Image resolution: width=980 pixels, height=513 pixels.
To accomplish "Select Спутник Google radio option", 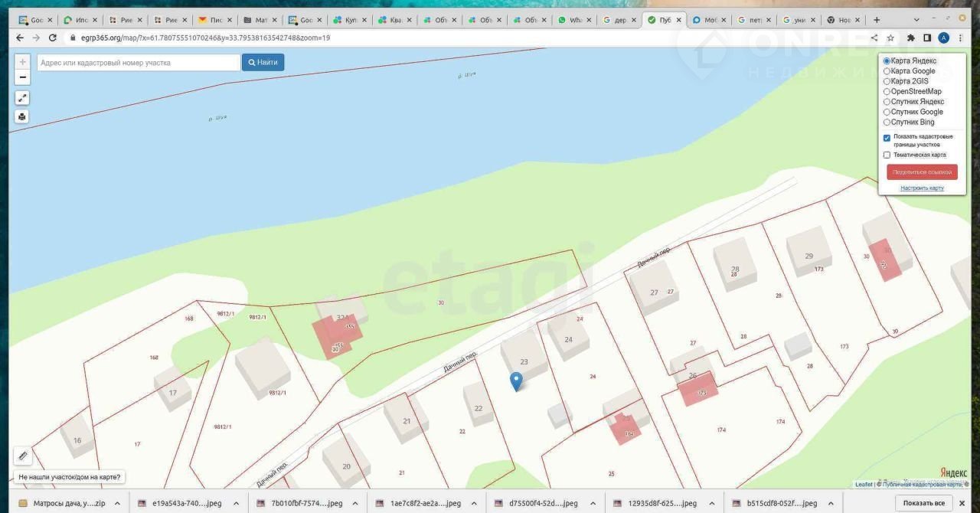I will coord(887,112).
